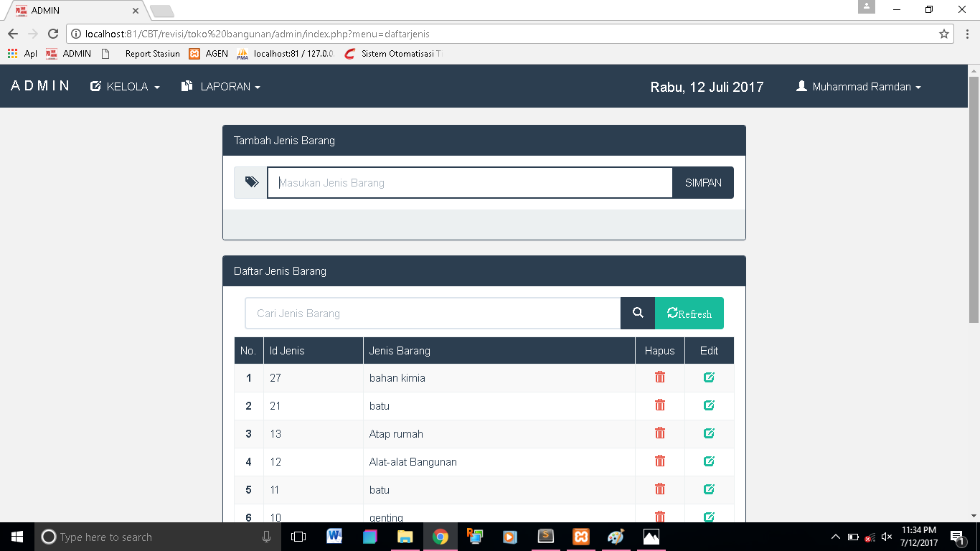Click the ADMIN brand link
This screenshot has height=551, width=980.
41,86
